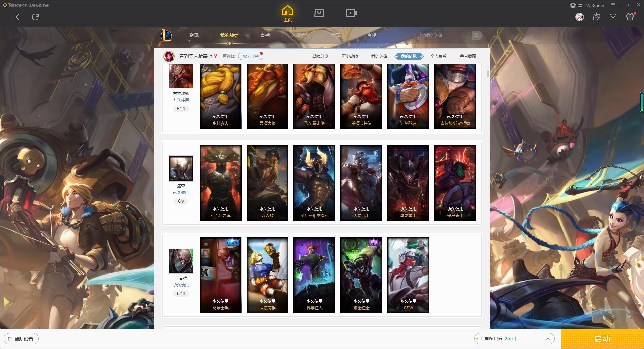Open the 掌上WeGame mobile link
The width and height of the screenshot is (644, 349).
click(587, 5)
